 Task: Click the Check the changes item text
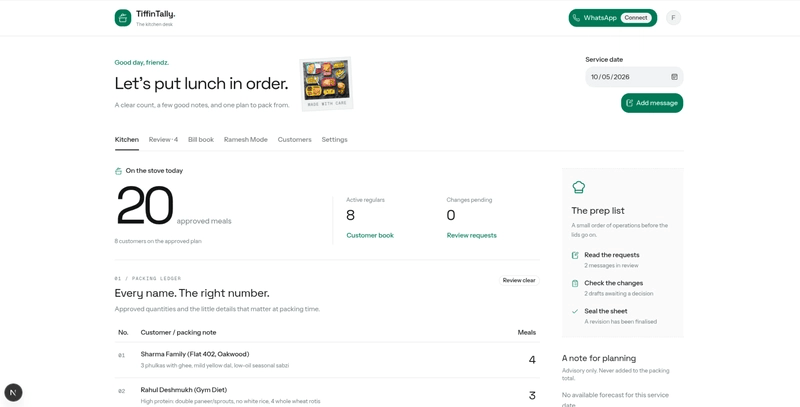click(614, 283)
